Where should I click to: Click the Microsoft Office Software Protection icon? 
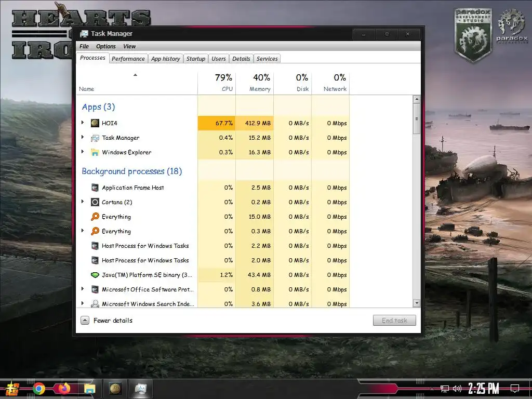coord(95,289)
